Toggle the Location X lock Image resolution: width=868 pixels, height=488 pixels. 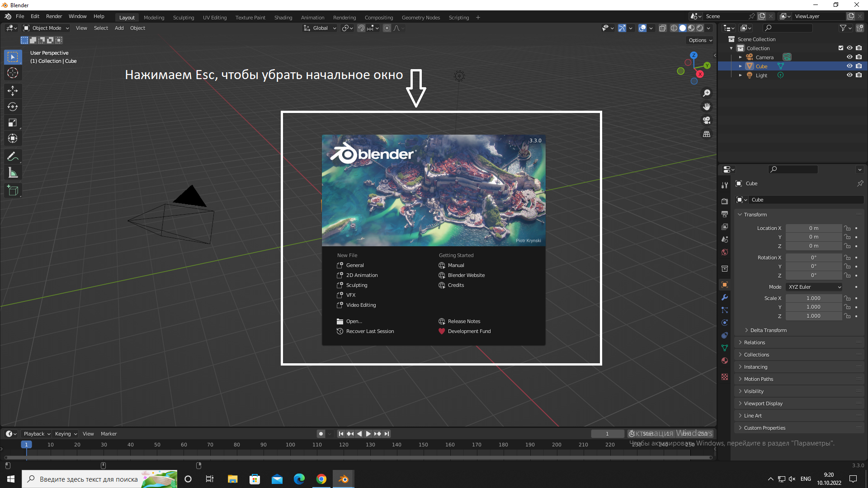click(847, 228)
